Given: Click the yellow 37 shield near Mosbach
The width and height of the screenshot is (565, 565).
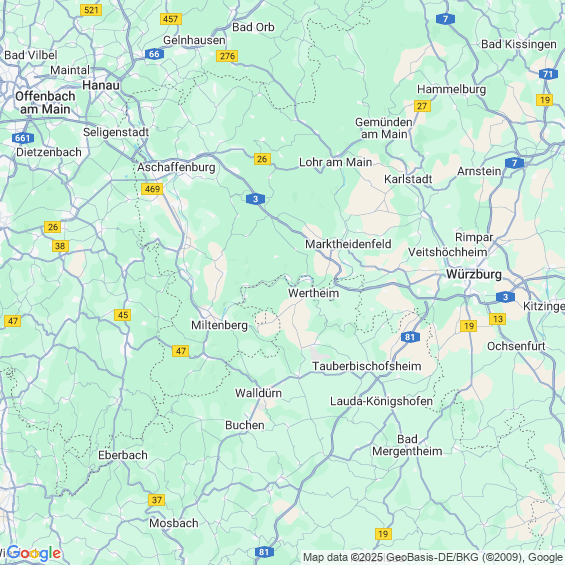Looking at the screenshot, I should point(156,500).
